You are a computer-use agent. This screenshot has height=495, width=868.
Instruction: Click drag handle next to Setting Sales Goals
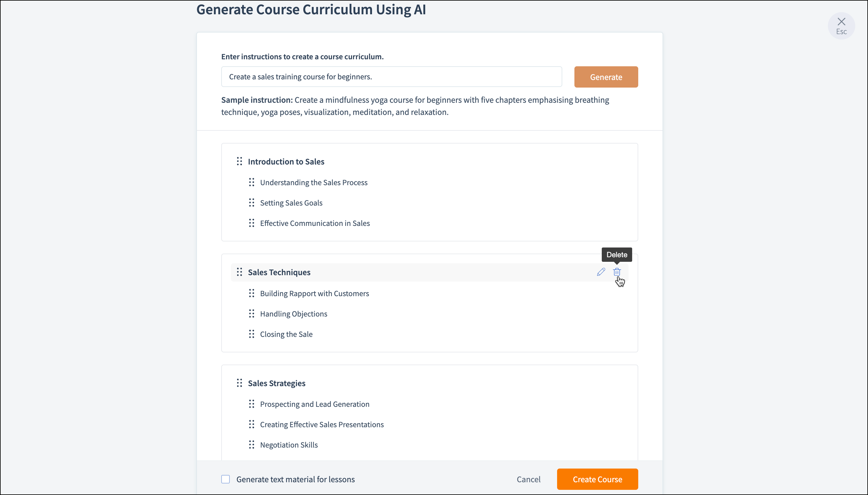point(251,203)
